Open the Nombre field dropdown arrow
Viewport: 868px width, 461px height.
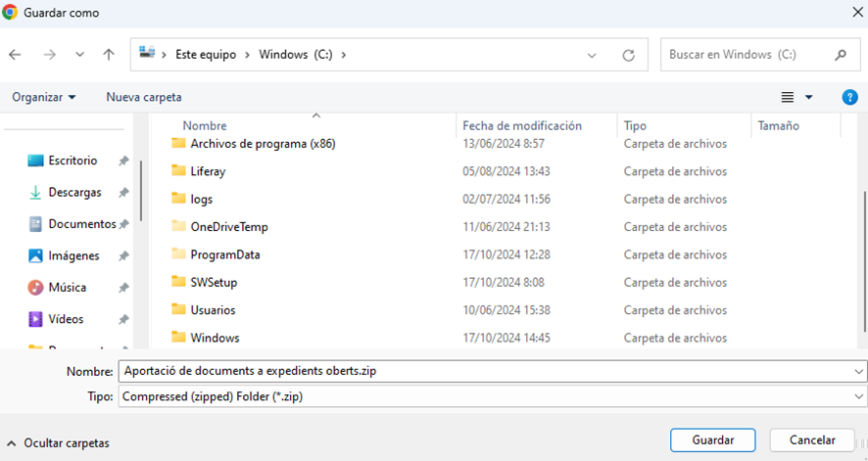click(858, 372)
